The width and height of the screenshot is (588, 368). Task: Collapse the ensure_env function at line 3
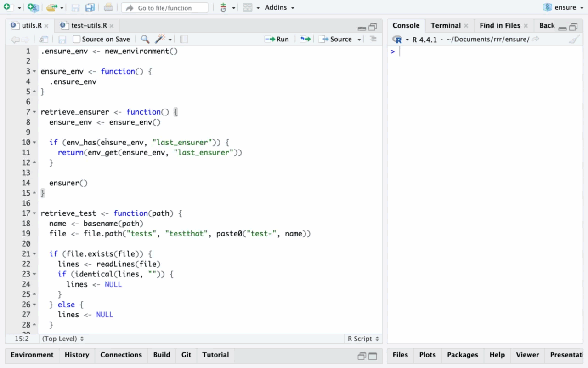tap(34, 71)
